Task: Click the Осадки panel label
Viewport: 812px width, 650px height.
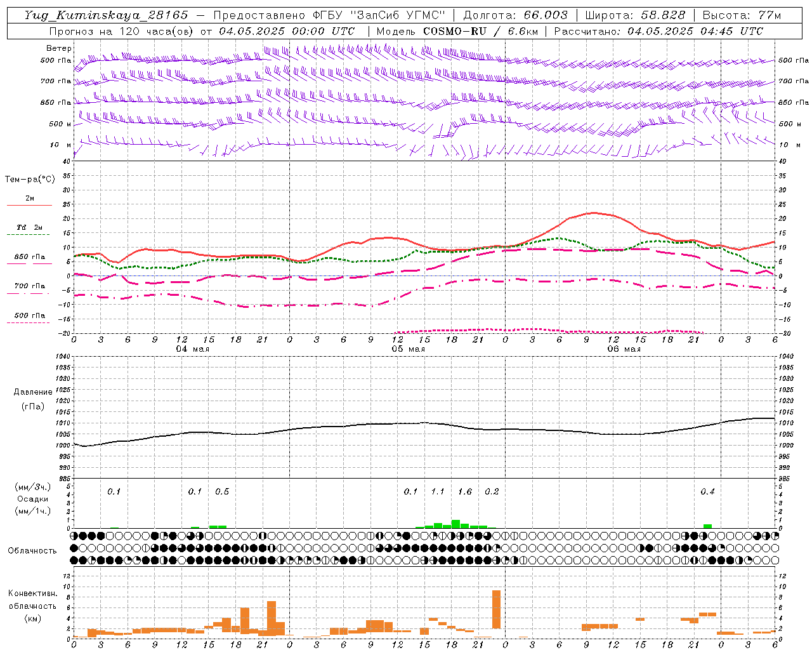Action: point(33,499)
